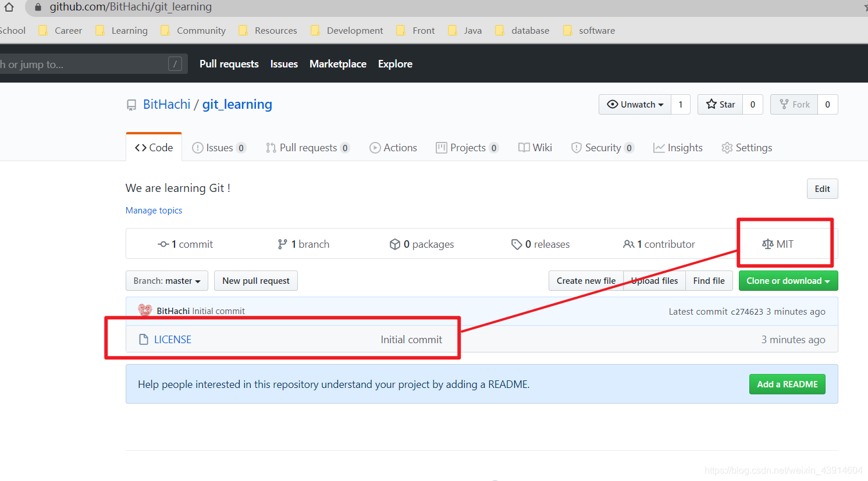This screenshot has width=868, height=481.
Task: Open the repository Pull requests tab
Action: 308,148
